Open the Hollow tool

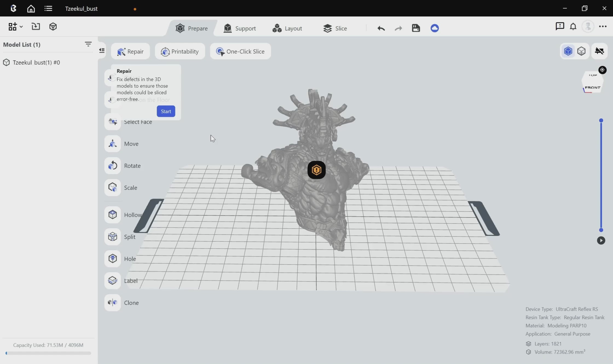point(112,215)
